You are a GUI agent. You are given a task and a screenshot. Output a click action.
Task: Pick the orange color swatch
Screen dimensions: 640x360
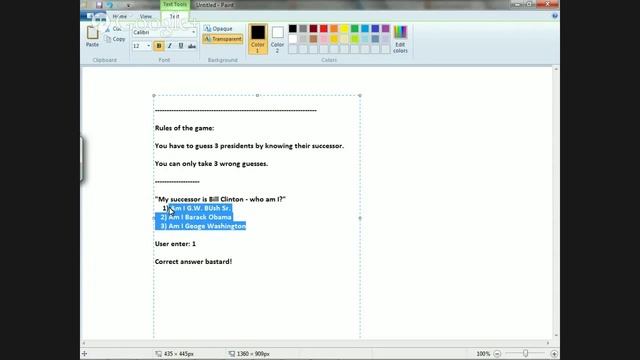(x=334, y=29)
